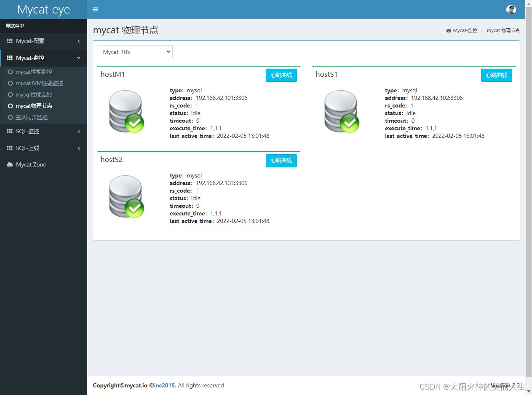Open the Mycat_105 server dropdown
This screenshot has width=532, height=395.
[x=135, y=52]
